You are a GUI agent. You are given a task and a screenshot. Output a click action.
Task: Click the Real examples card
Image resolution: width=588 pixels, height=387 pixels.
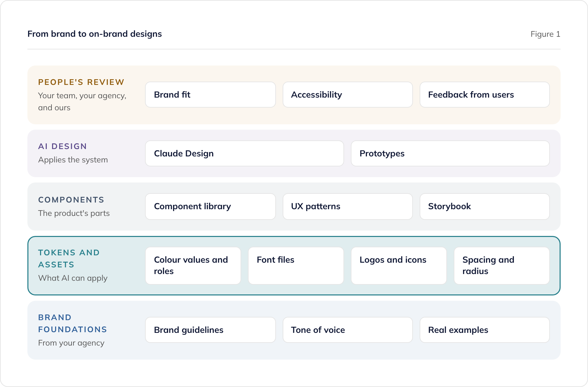tap(484, 330)
